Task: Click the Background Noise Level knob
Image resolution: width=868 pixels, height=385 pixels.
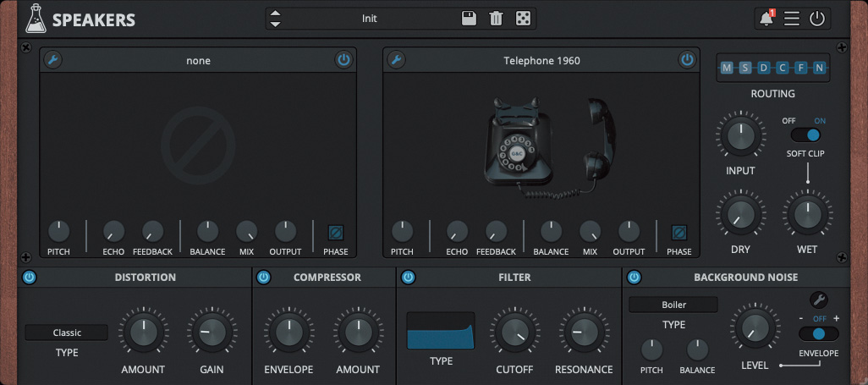Action: (x=755, y=328)
